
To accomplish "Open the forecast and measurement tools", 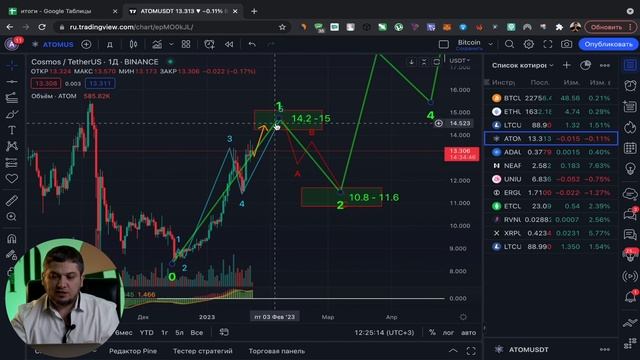I will 12,162.
